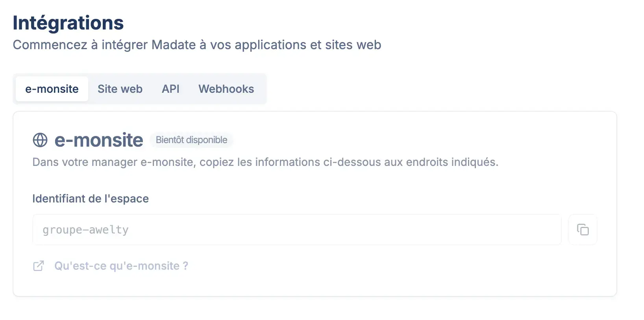This screenshot has width=644, height=320.
Task: Open the API tab
Action: pyautogui.click(x=170, y=89)
